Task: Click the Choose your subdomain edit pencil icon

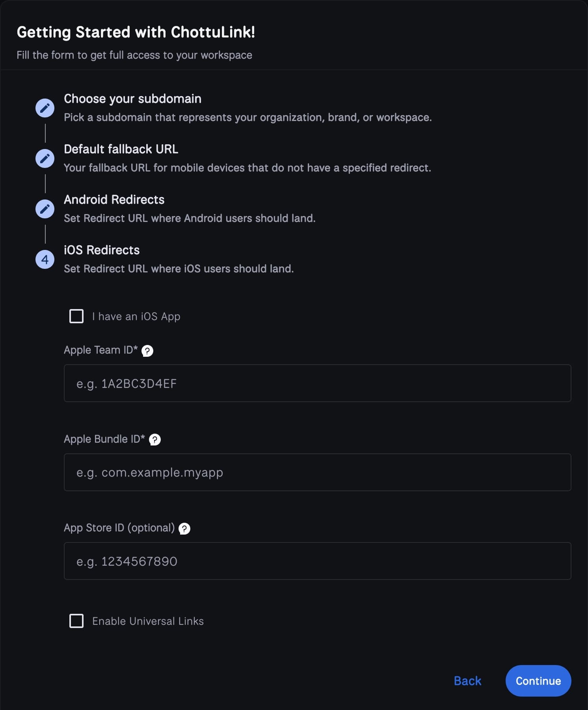Action: 45,108
